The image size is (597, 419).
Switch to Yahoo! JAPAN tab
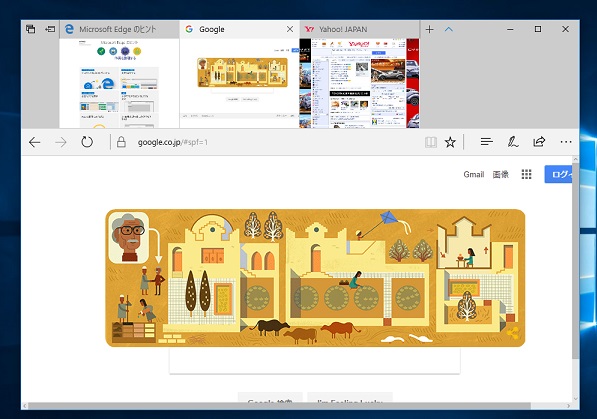pyautogui.click(x=359, y=29)
